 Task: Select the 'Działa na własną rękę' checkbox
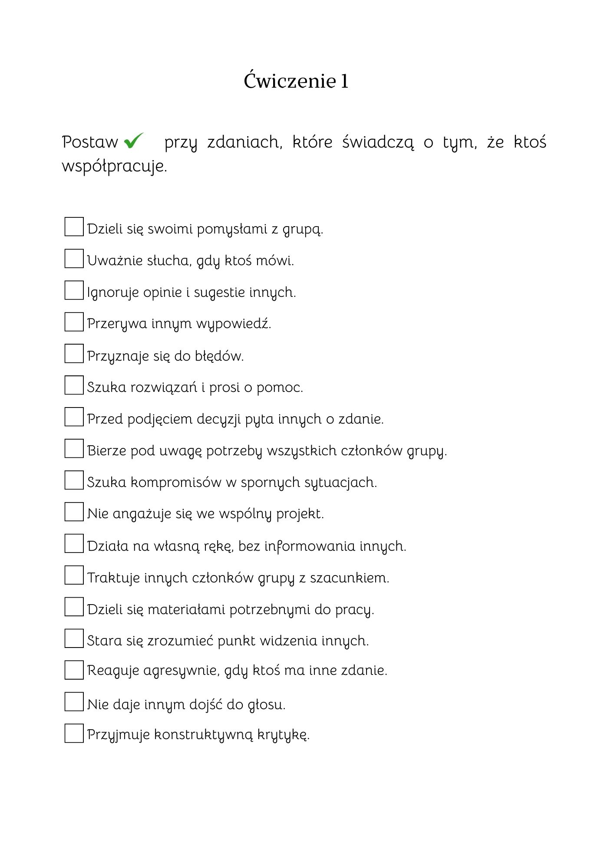click(74, 543)
